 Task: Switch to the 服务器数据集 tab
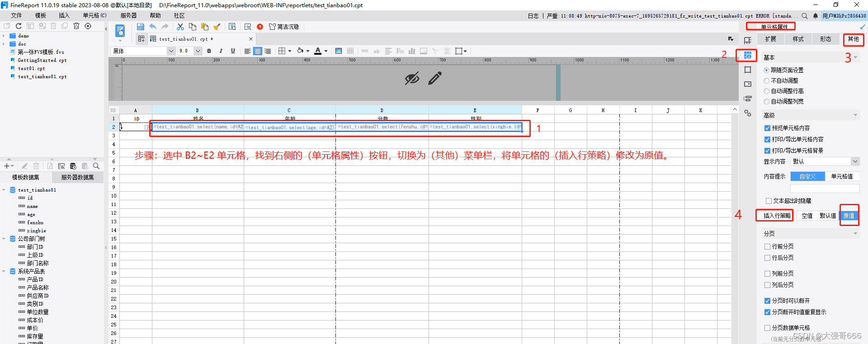tap(78, 177)
